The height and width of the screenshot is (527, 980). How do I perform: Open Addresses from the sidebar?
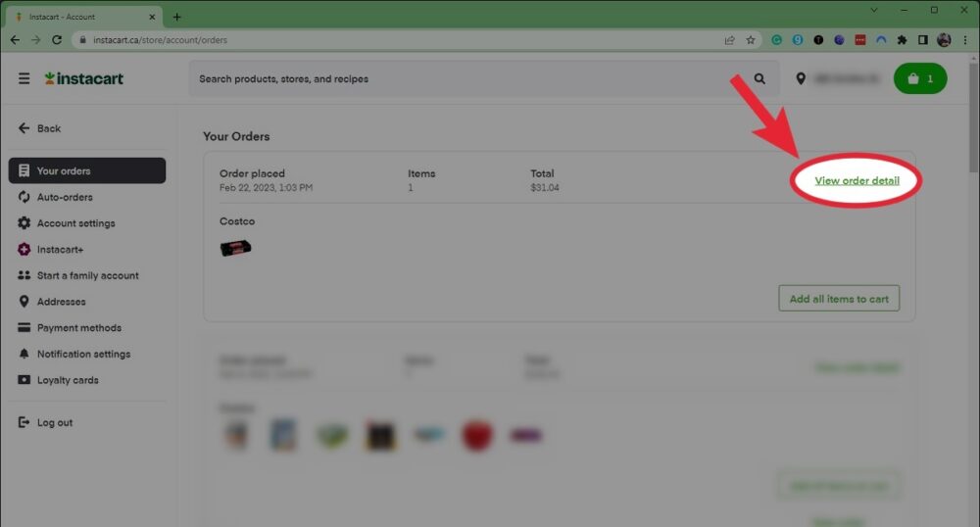click(61, 302)
